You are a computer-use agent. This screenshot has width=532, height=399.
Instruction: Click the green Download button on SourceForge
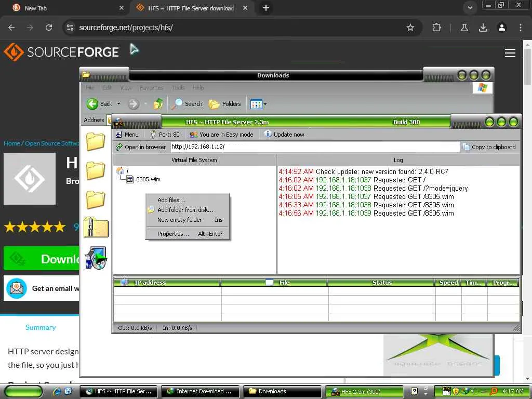click(x=42, y=259)
